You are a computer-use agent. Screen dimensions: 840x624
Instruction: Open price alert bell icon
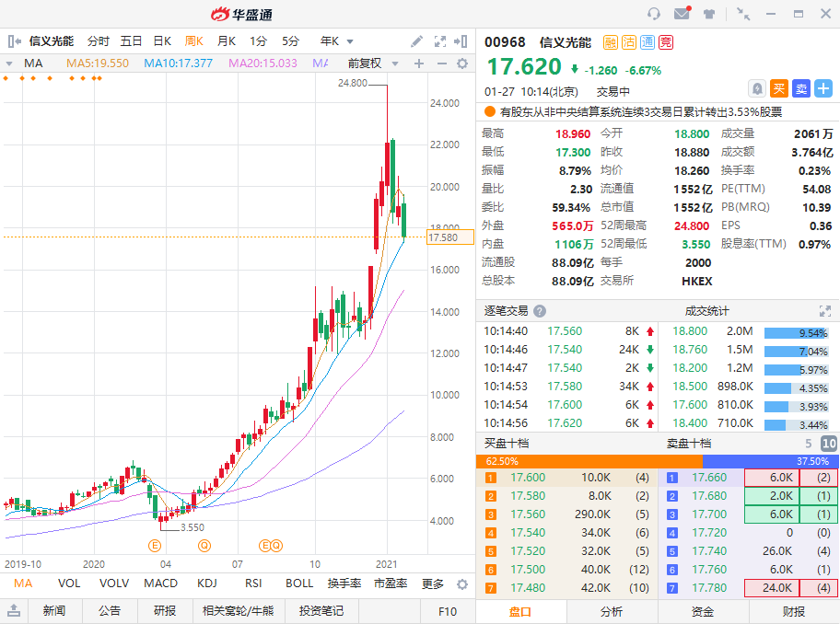point(756,88)
